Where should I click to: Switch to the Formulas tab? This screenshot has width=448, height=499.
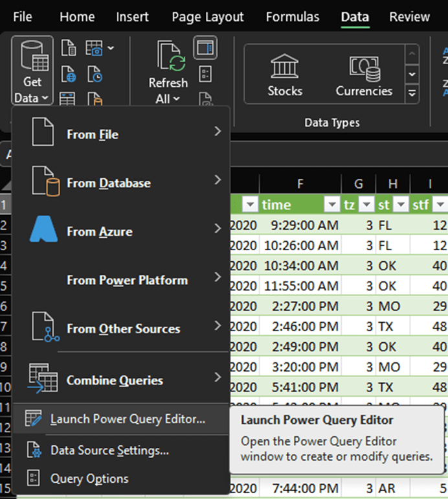pyautogui.click(x=293, y=17)
